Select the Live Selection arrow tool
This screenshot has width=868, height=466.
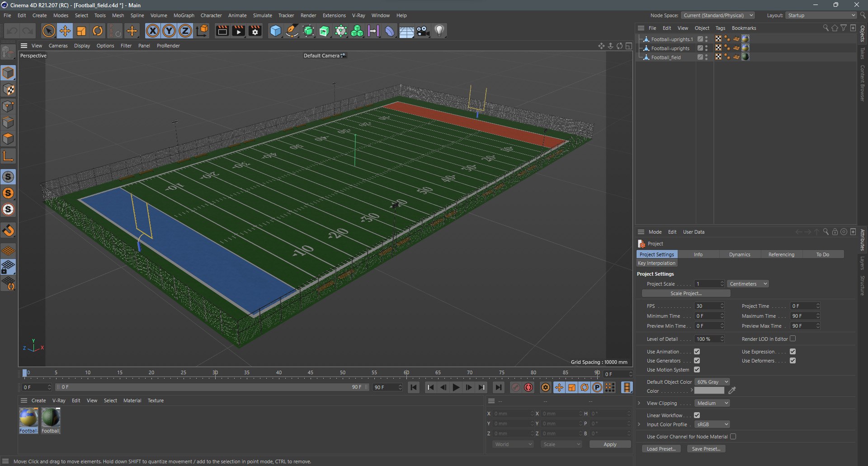[x=48, y=31]
